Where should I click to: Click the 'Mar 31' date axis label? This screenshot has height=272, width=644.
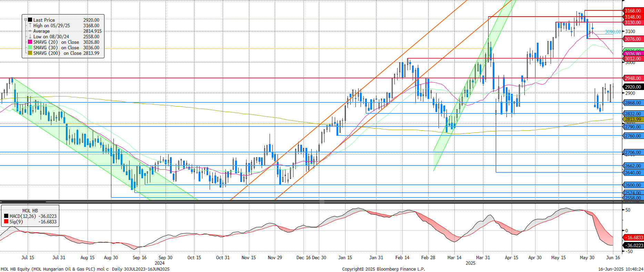point(483,258)
